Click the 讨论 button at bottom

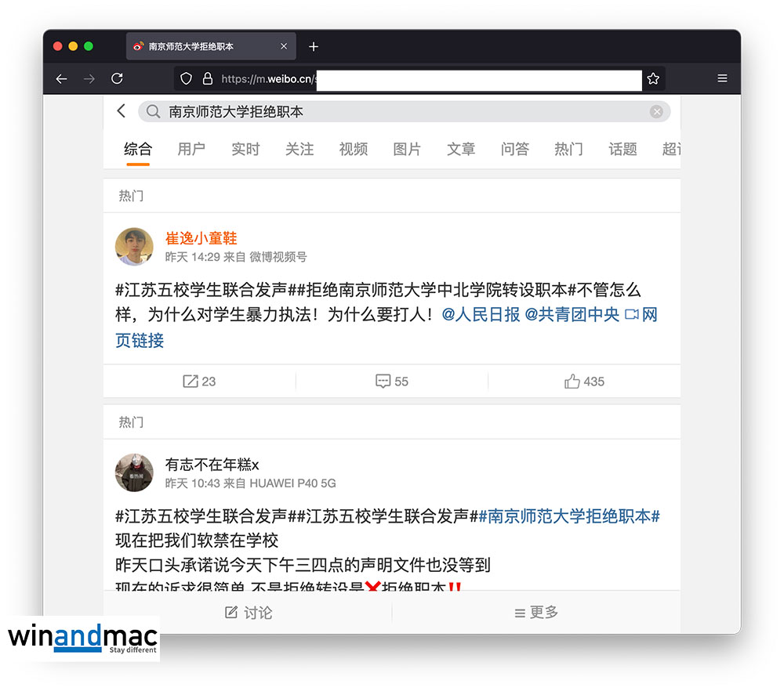click(x=249, y=613)
